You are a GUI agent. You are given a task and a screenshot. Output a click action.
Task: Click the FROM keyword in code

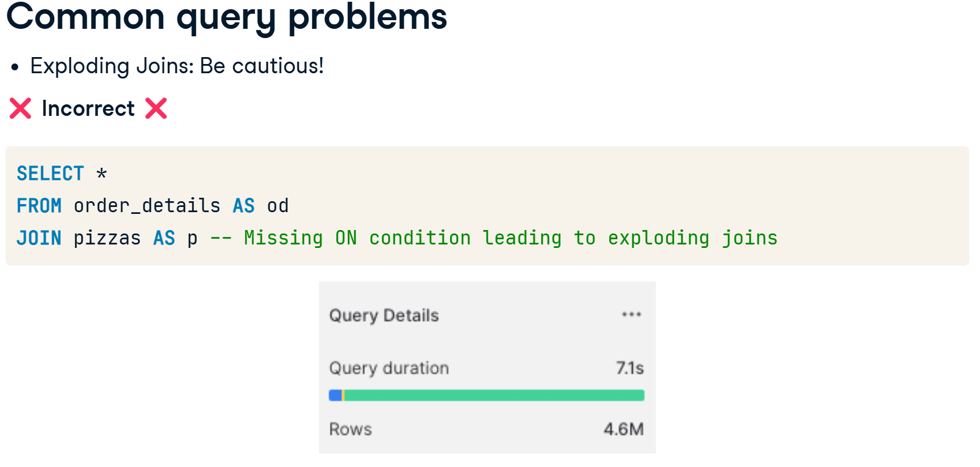tap(39, 206)
